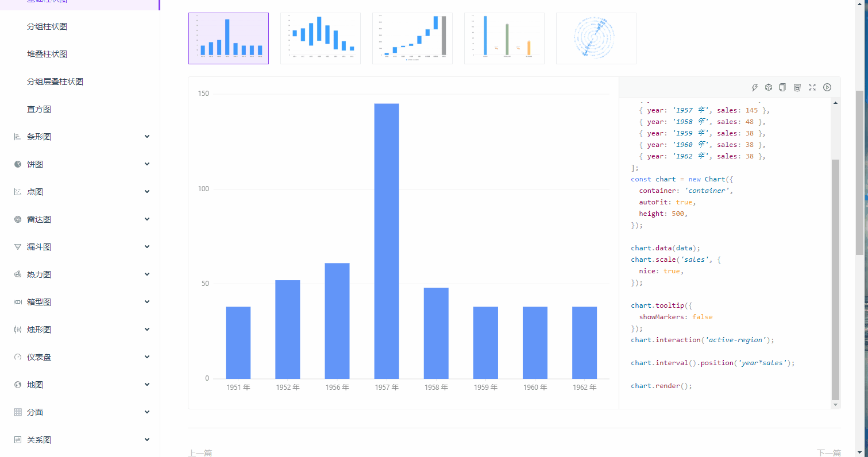Select the basic column chart thumbnail
This screenshot has height=457, width=868.
point(229,38)
